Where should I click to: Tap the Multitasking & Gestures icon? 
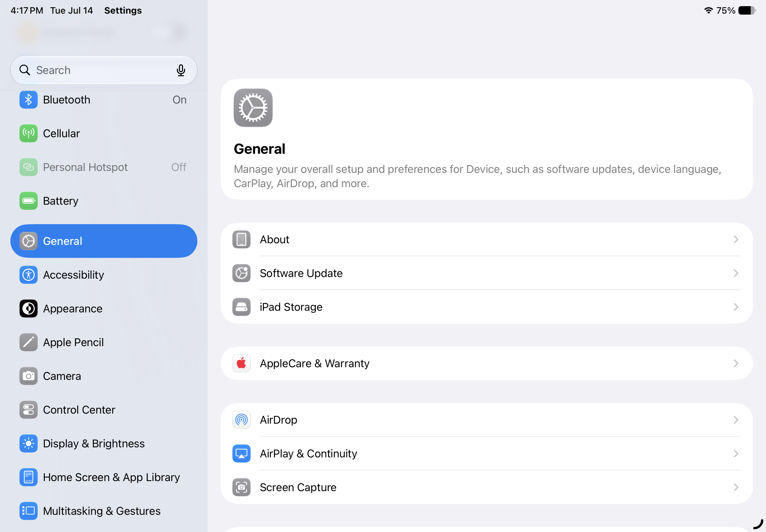(28, 511)
